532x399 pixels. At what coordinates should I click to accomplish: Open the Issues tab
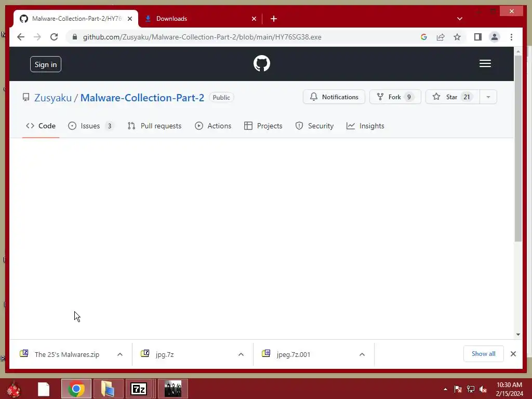click(x=90, y=126)
